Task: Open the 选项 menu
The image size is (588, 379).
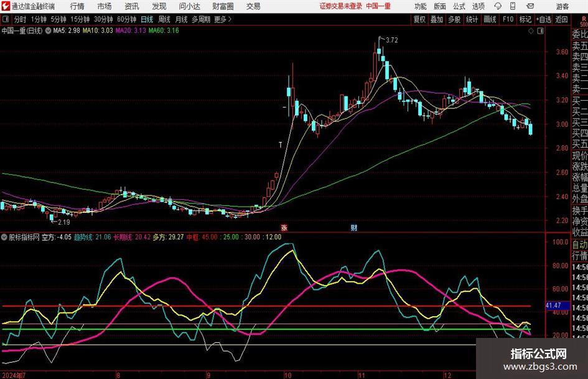Action: [x=478, y=6]
